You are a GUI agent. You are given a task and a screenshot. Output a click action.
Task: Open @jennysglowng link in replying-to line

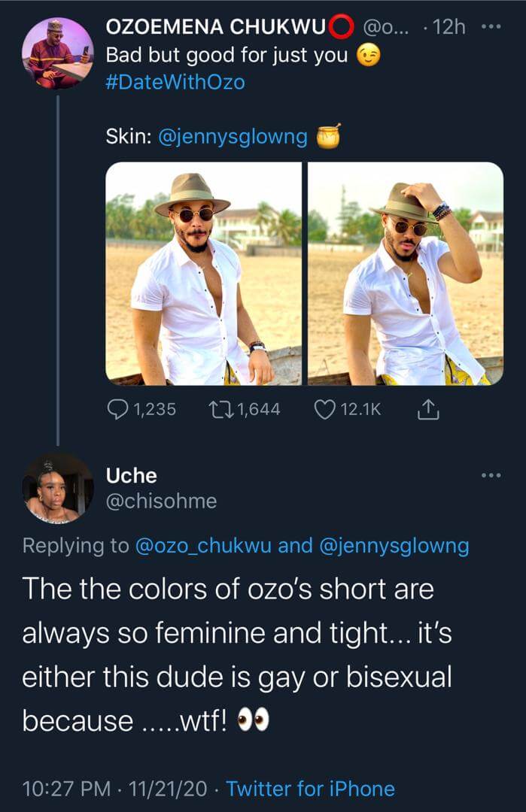point(394,547)
